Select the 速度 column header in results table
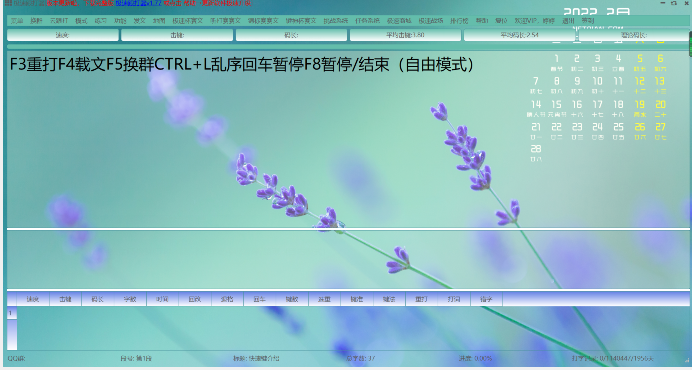 click(x=33, y=299)
